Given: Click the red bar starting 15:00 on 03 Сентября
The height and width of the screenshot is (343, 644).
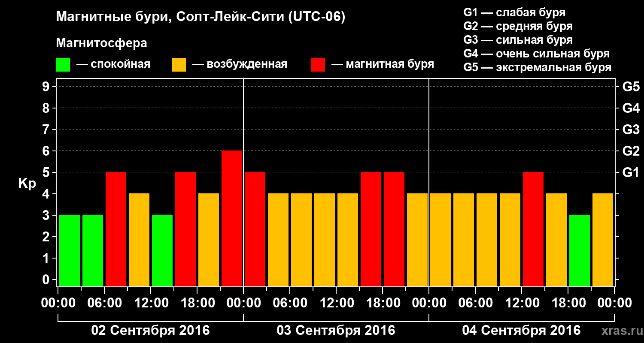Looking at the screenshot, I should tap(371, 229).
